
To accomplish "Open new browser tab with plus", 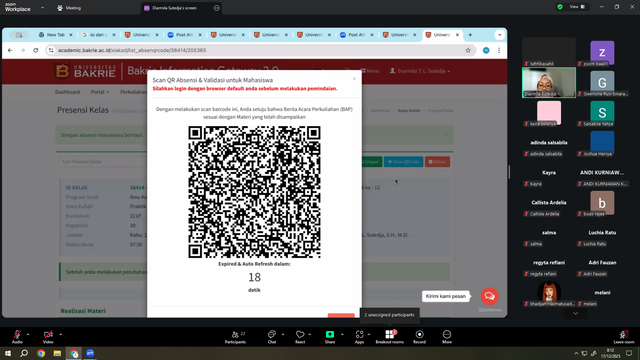I will coord(470,35).
